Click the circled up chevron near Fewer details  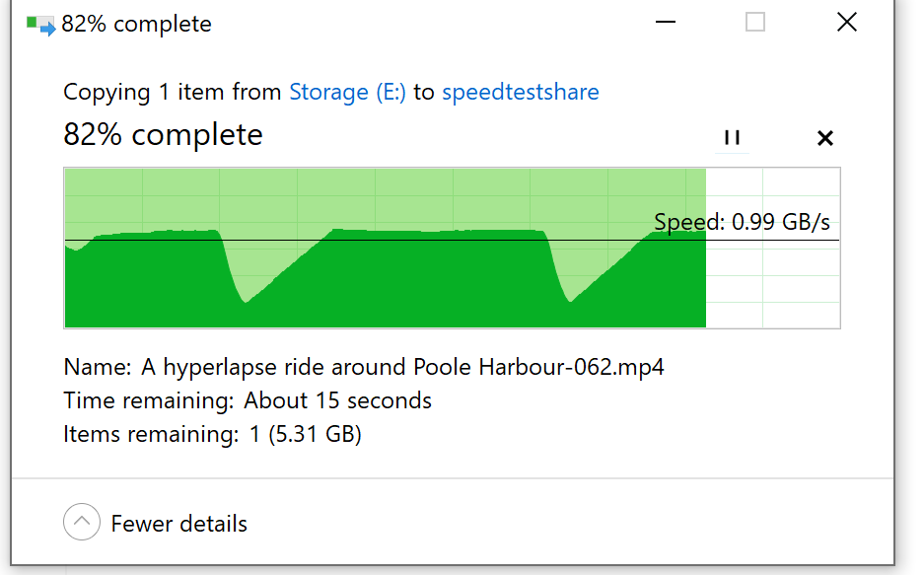(81, 522)
